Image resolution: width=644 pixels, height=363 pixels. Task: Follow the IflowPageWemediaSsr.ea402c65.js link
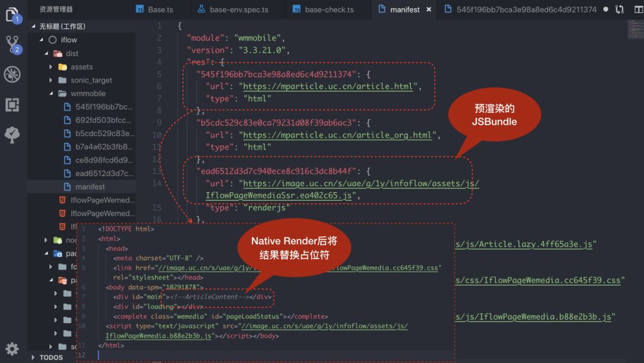click(x=278, y=195)
